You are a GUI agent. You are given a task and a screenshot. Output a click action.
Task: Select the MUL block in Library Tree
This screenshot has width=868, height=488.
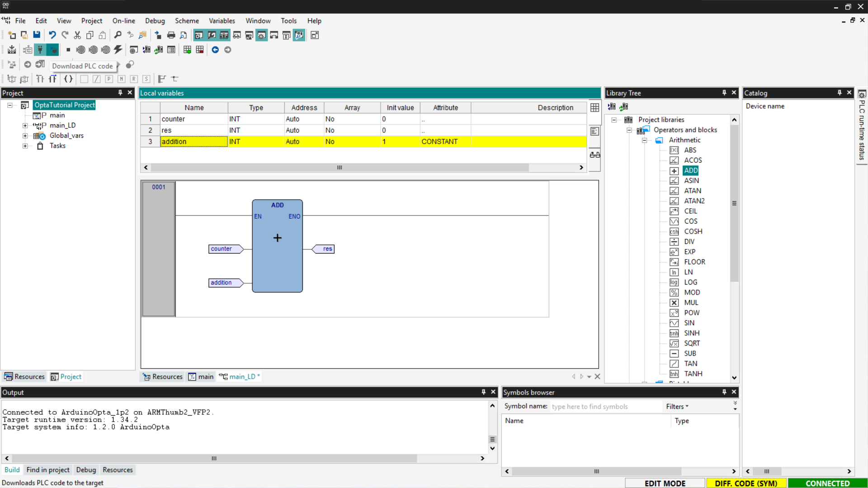[691, 303]
